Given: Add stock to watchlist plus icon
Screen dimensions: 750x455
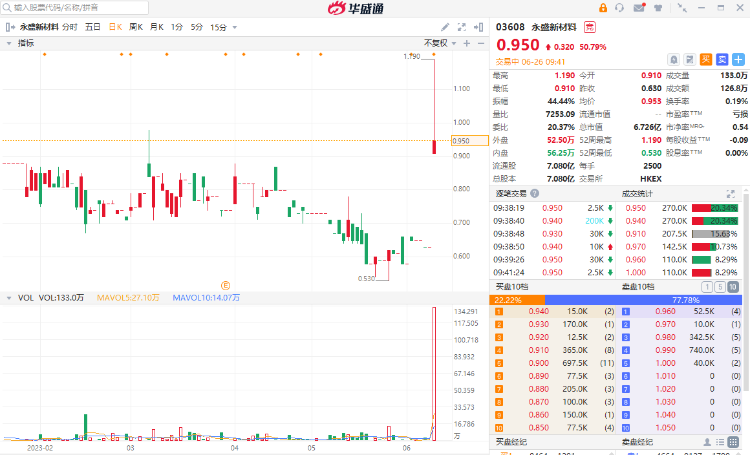Looking at the screenshot, I should 739,60.
